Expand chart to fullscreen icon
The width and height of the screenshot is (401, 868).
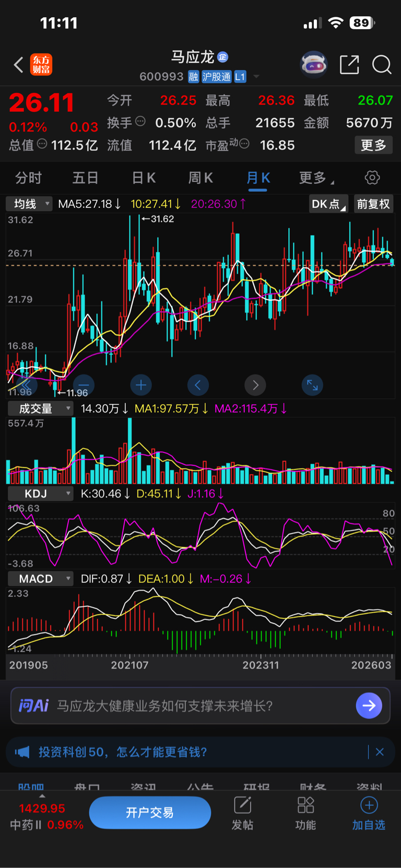[x=312, y=385]
